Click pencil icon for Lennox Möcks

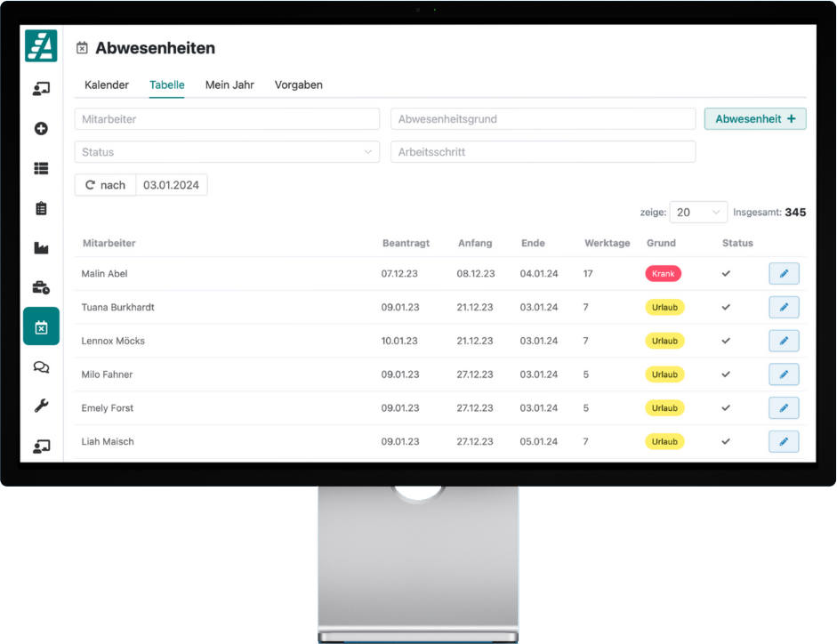(784, 341)
